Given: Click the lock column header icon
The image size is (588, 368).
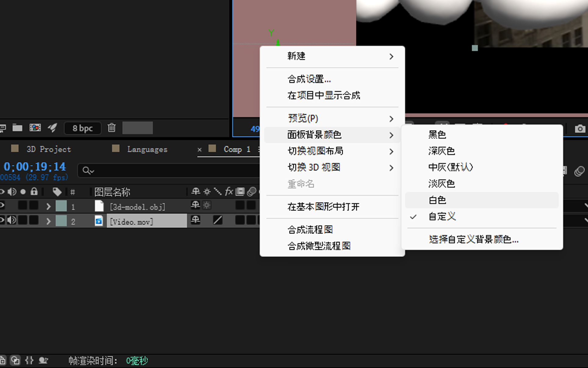Looking at the screenshot, I should 34,191.
